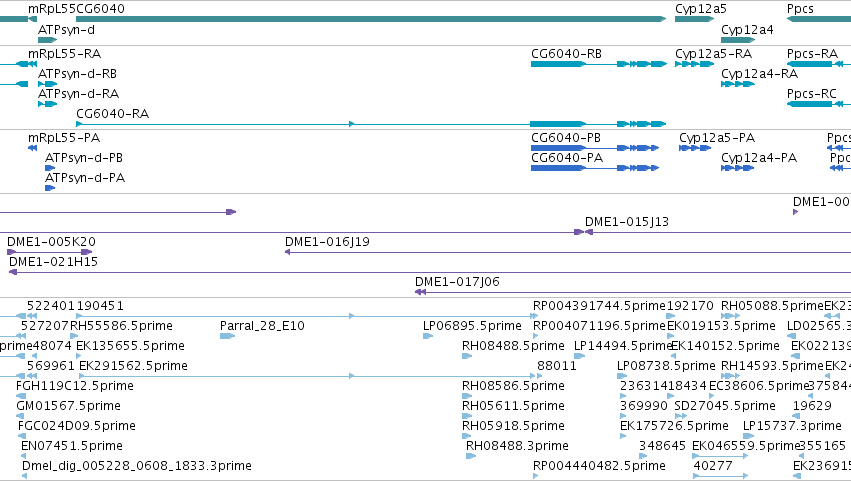The image size is (851, 481).
Task: Click the DME1-005K20 clone label
Action: click(52, 242)
